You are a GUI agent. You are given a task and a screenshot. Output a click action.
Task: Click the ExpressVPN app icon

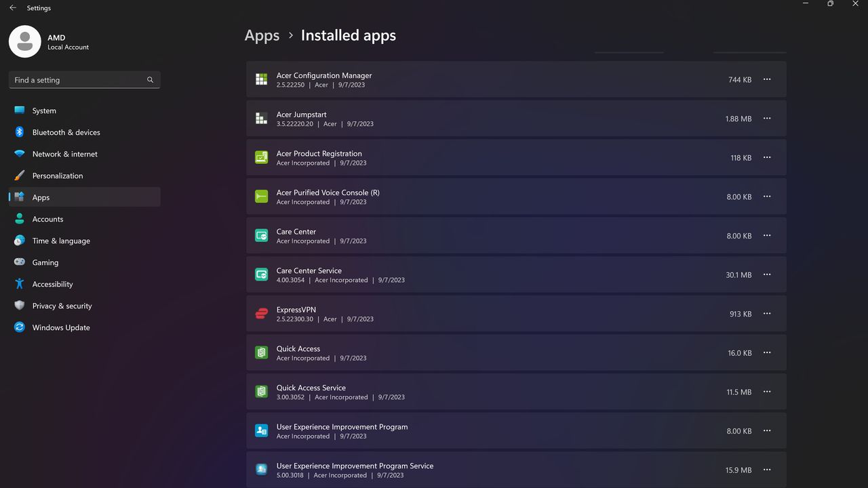tap(261, 314)
